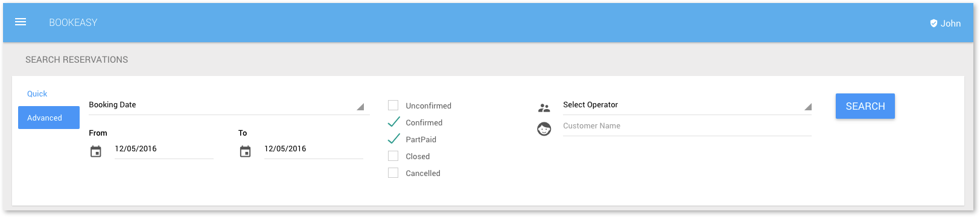Tick the Closed checkbox
The image size is (980, 217).
[393, 156]
